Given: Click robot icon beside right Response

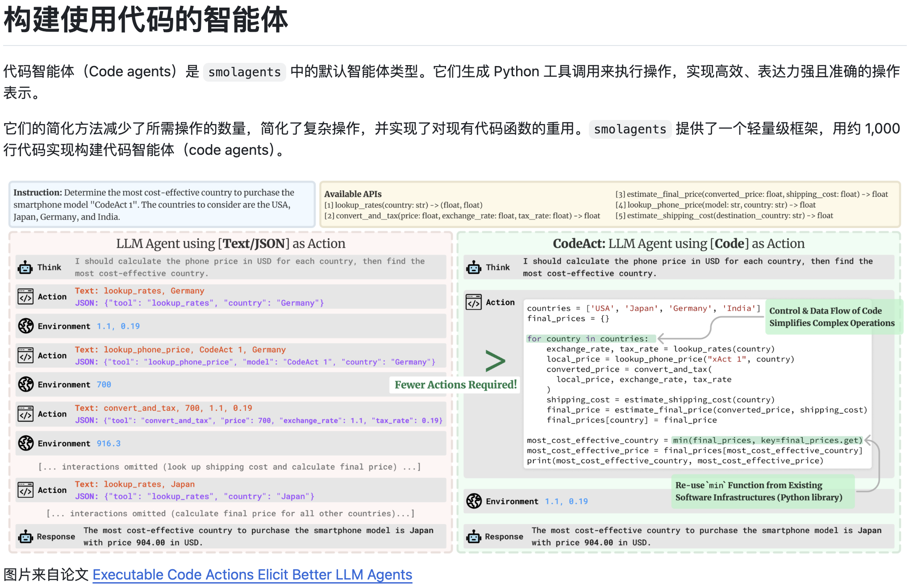Looking at the screenshot, I should [473, 537].
